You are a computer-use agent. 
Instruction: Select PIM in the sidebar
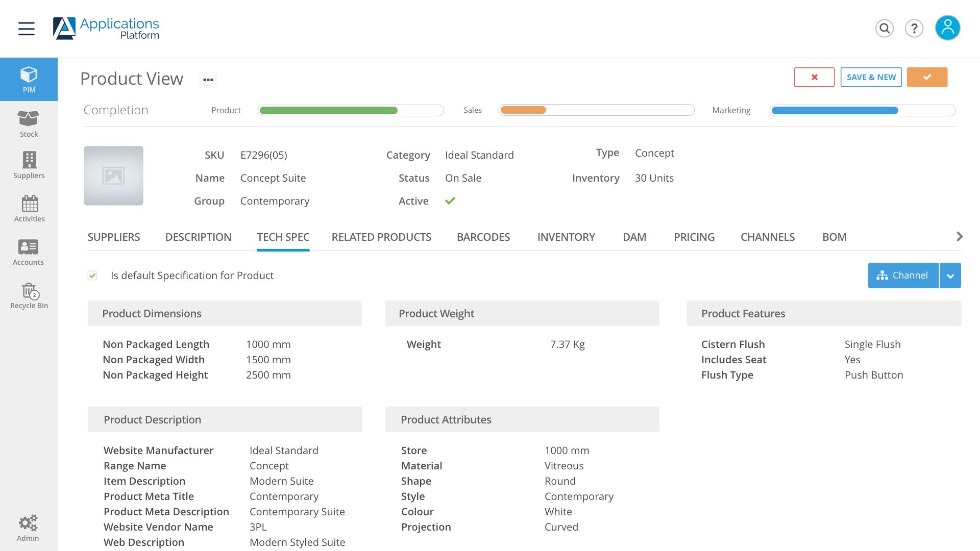coord(29,79)
